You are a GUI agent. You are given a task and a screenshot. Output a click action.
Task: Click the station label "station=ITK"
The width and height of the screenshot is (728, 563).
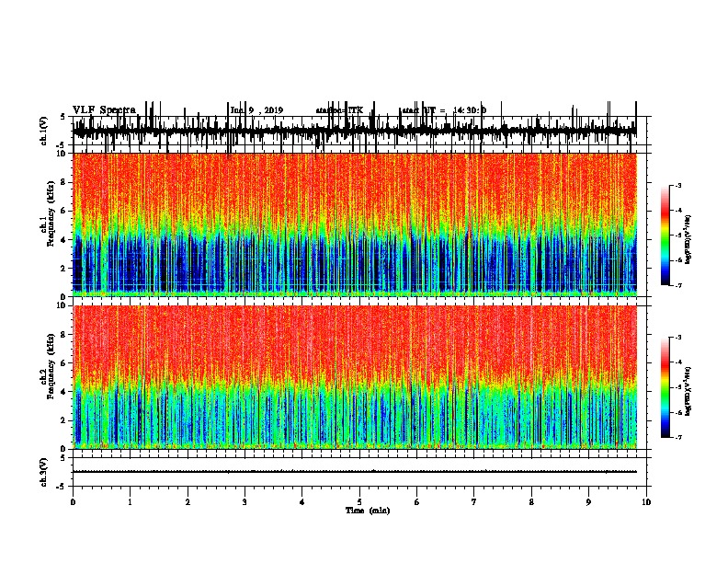339,110
